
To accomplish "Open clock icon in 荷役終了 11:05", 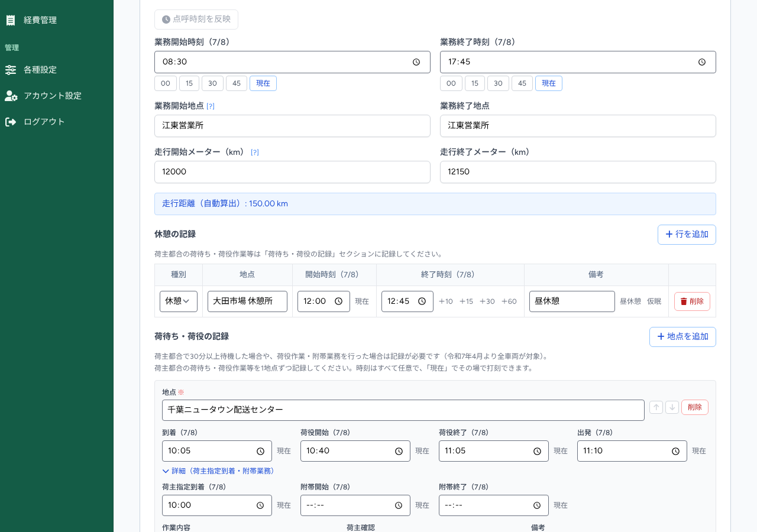I will [x=537, y=451].
